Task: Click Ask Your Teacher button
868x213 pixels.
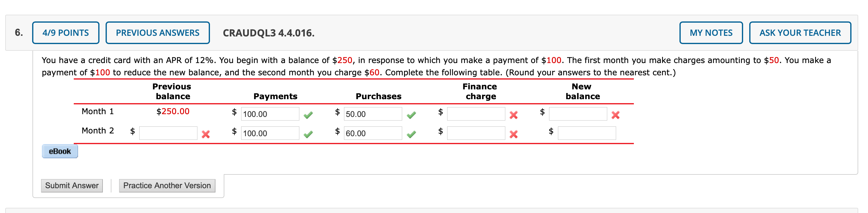Action: pos(800,33)
